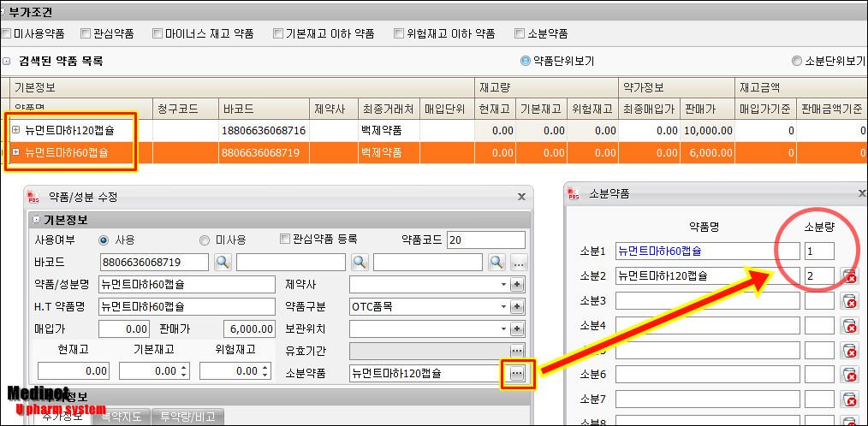Enable the 미사용약품 checkbox
The height and width of the screenshot is (426, 868).
(7, 34)
